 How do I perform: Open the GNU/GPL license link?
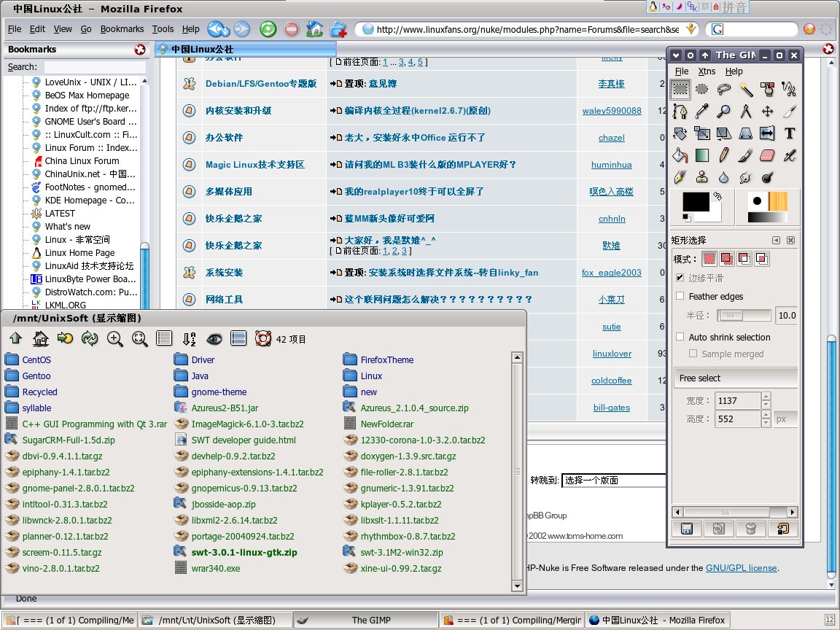(741, 568)
